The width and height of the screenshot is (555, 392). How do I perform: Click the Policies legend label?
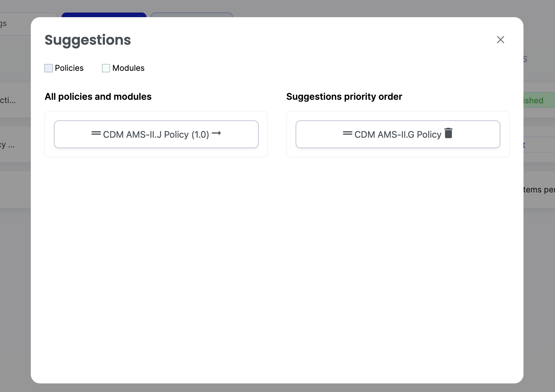pyautogui.click(x=69, y=68)
